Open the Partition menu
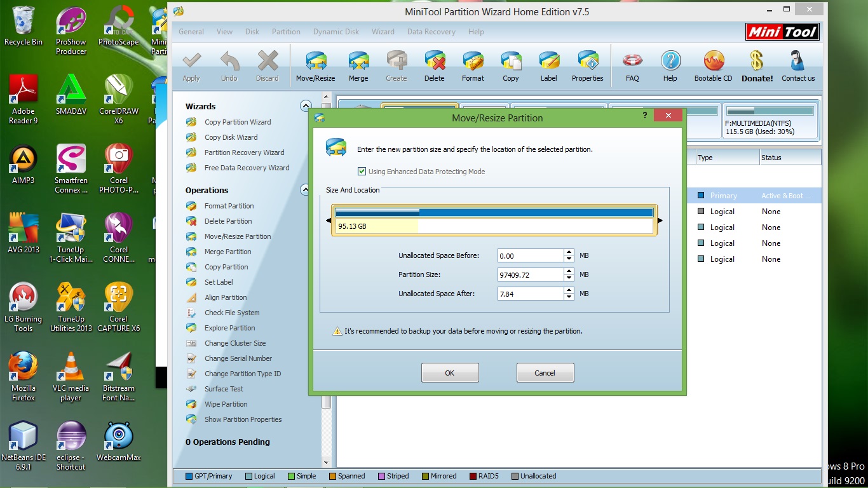This screenshot has height=488, width=868. tap(286, 32)
